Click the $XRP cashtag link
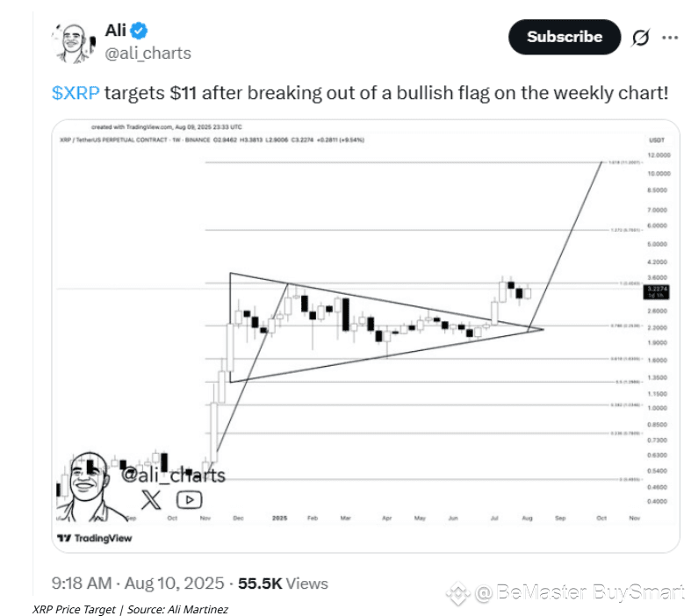 tap(76, 93)
